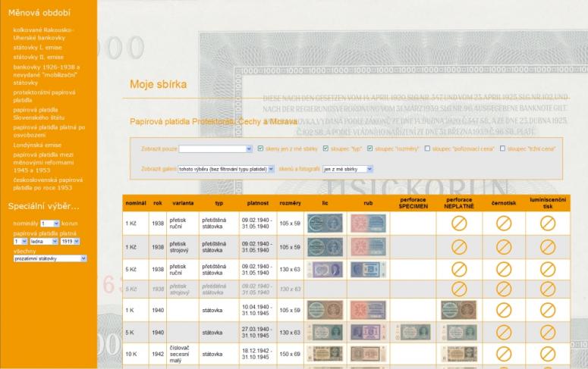Click NEPLATNÉ no-entry icon in 1 Kč přetisk strojový row

[459, 247]
